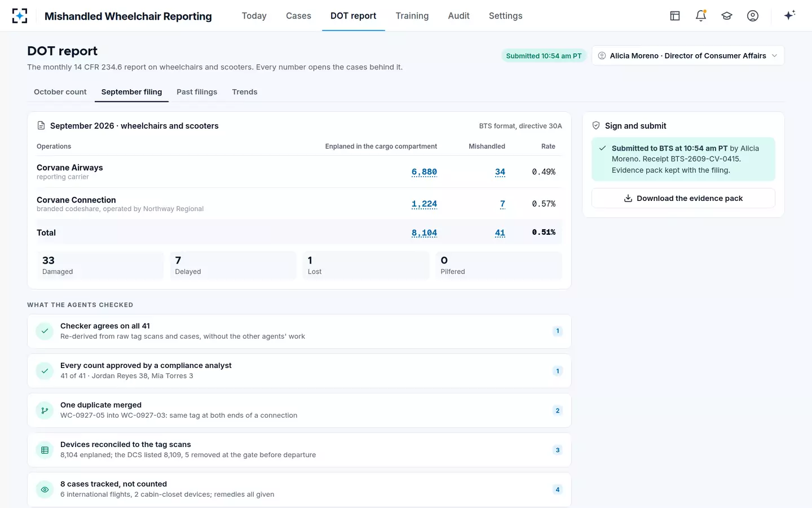Open the graduation cap learning icon

click(727, 16)
